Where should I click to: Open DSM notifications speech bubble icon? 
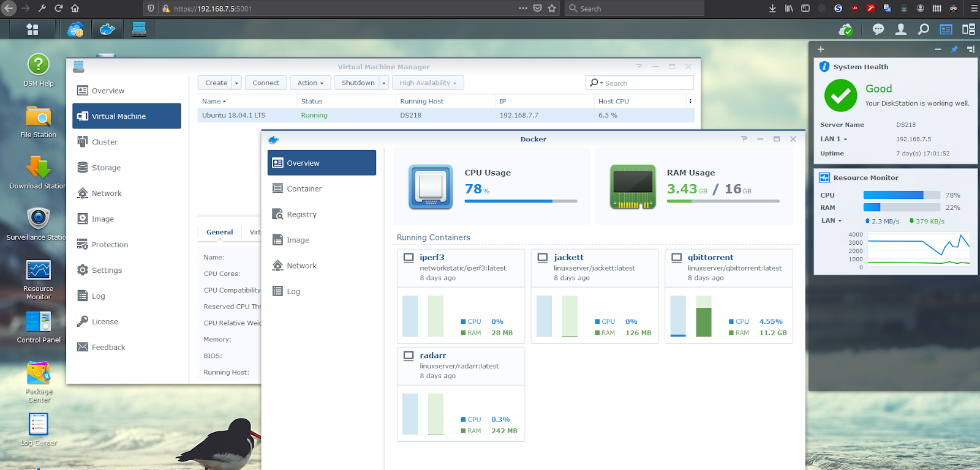coord(878,29)
